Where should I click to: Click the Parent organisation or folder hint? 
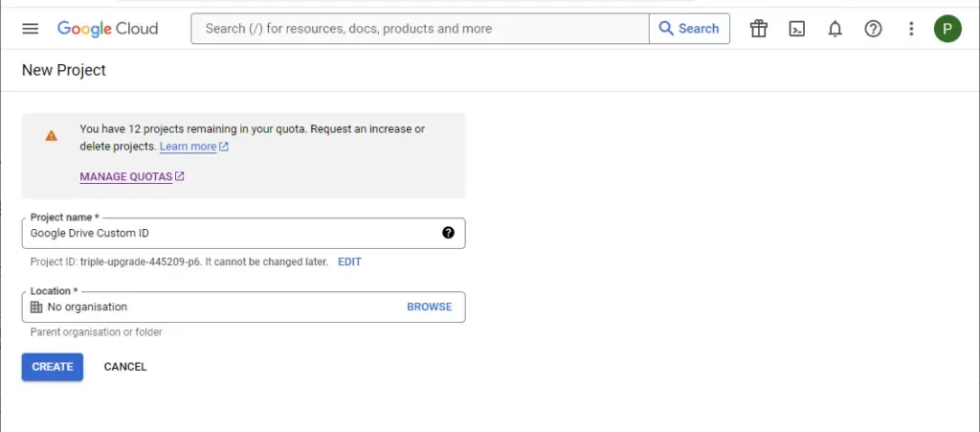(97, 332)
